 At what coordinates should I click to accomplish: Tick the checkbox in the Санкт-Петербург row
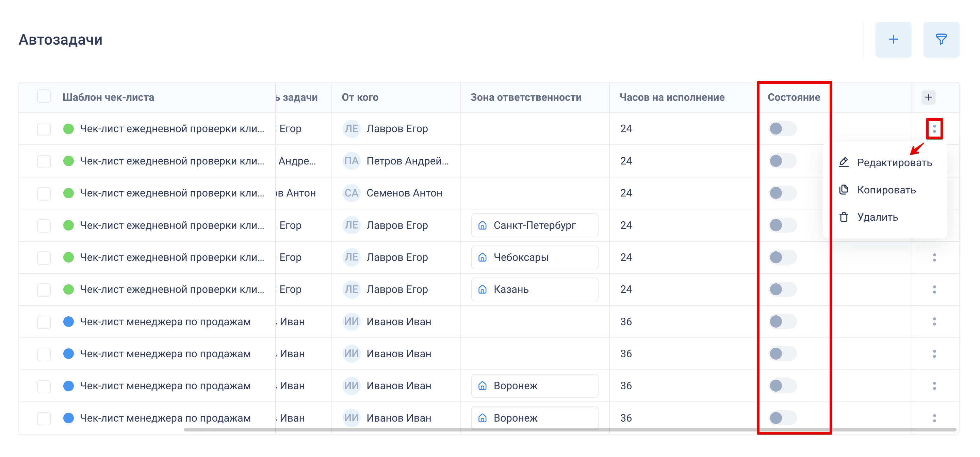44,225
